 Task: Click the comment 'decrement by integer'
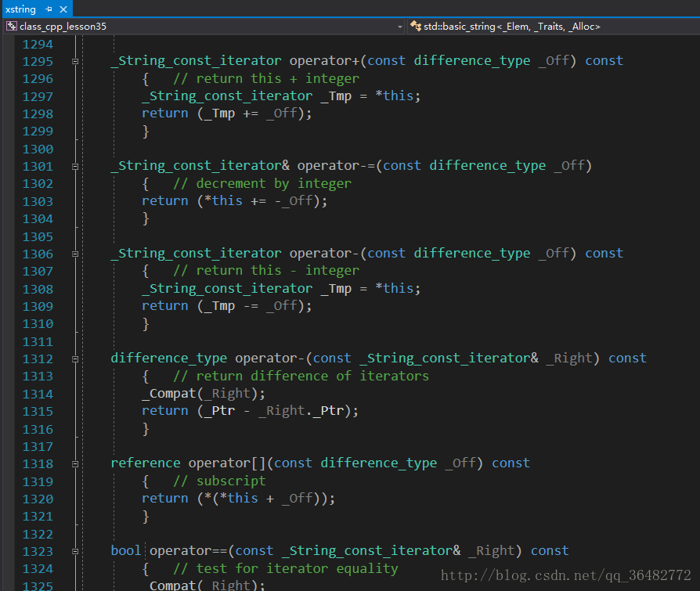262,183
